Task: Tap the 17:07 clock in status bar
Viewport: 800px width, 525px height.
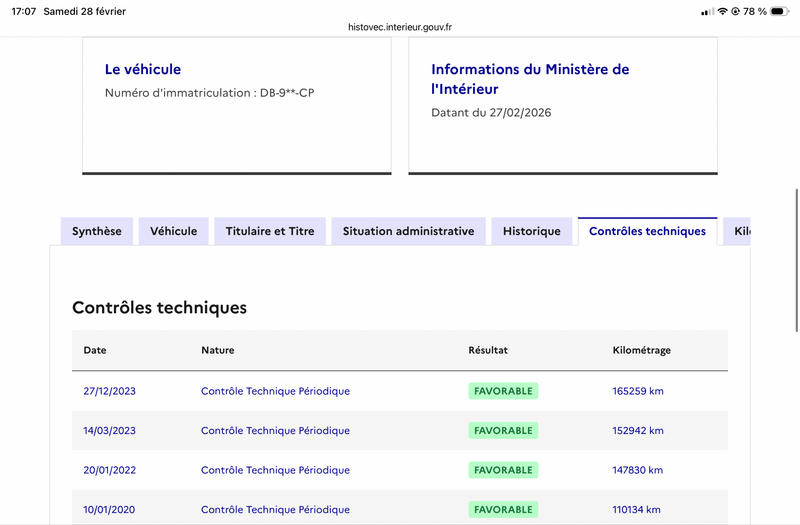Action: (x=23, y=11)
